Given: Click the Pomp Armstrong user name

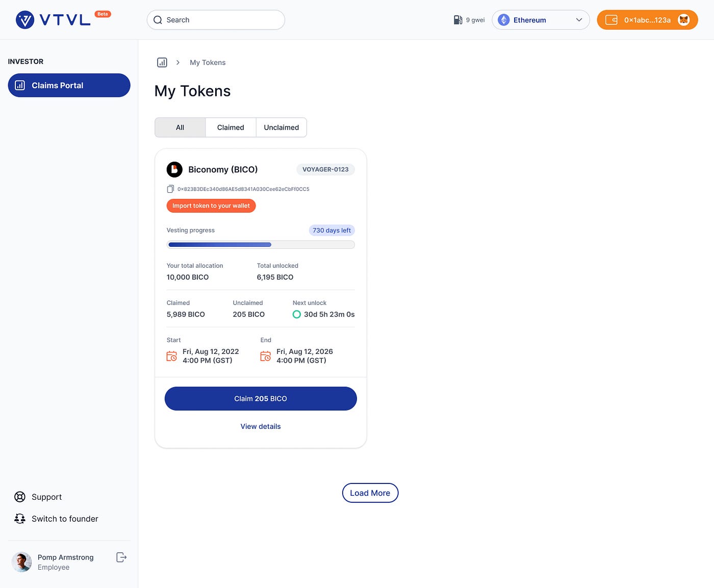Looking at the screenshot, I should (66, 557).
